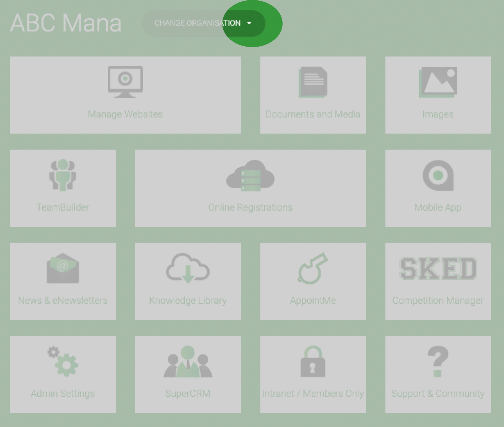Open the Online Registrations text link
504x427 pixels.
coord(250,207)
